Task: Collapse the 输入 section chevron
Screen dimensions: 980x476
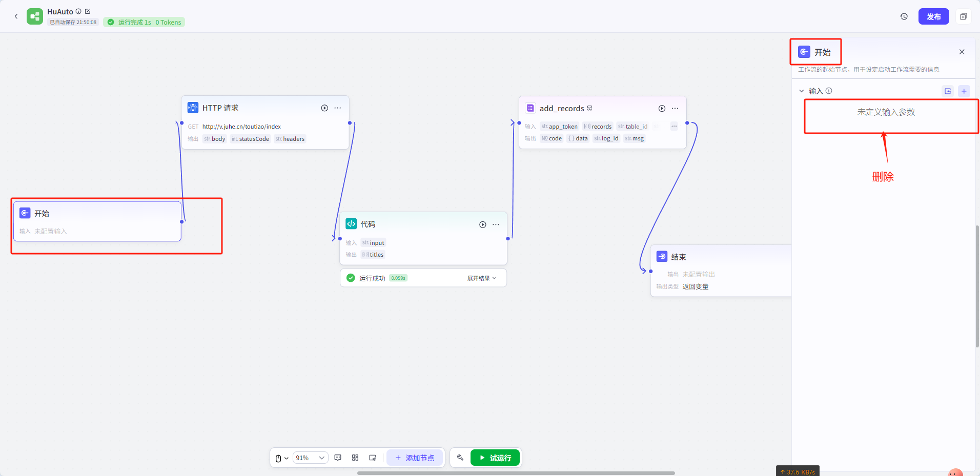Action: click(x=802, y=91)
